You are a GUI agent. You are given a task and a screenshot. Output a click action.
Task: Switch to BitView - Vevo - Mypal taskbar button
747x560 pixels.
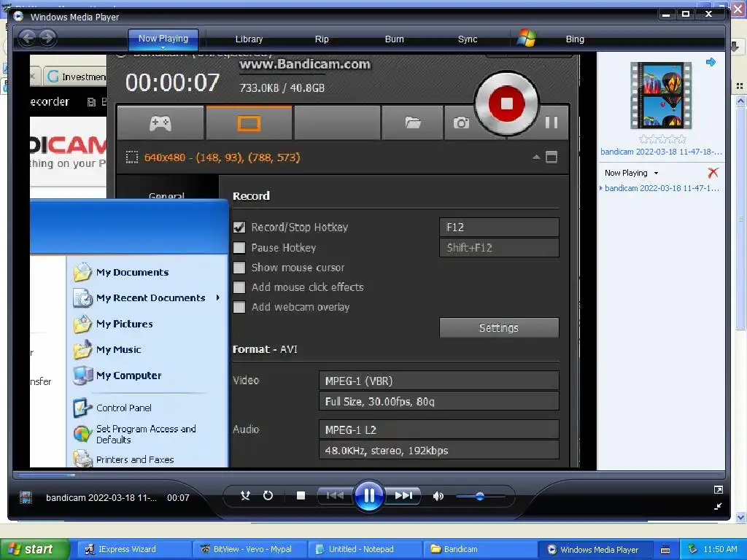tap(250, 549)
